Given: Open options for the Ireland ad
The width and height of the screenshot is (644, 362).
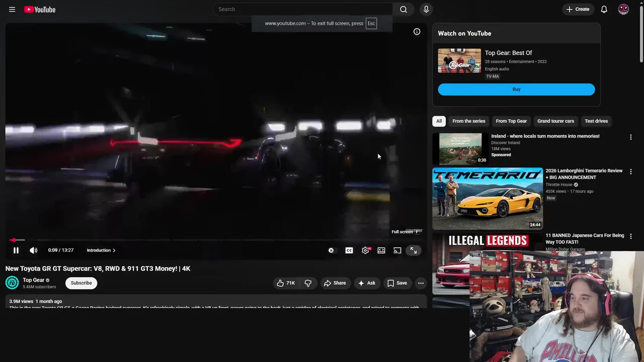Looking at the screenshot, I should click(x=630, y=137).
